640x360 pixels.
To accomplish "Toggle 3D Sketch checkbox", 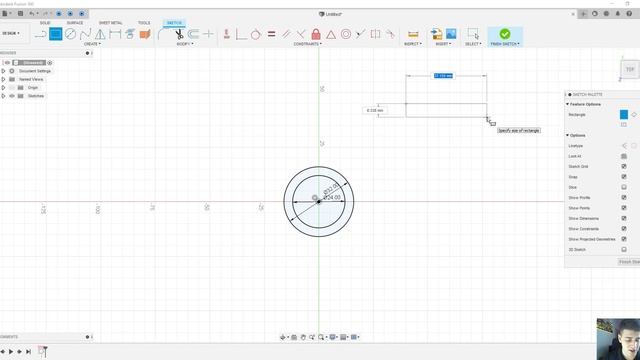I will (624, 249).
